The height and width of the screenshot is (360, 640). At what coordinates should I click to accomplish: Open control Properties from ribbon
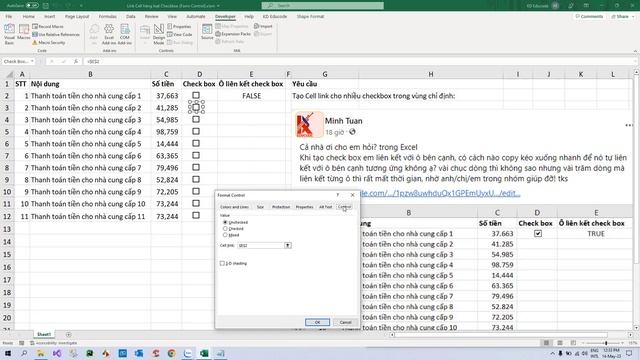180,27
